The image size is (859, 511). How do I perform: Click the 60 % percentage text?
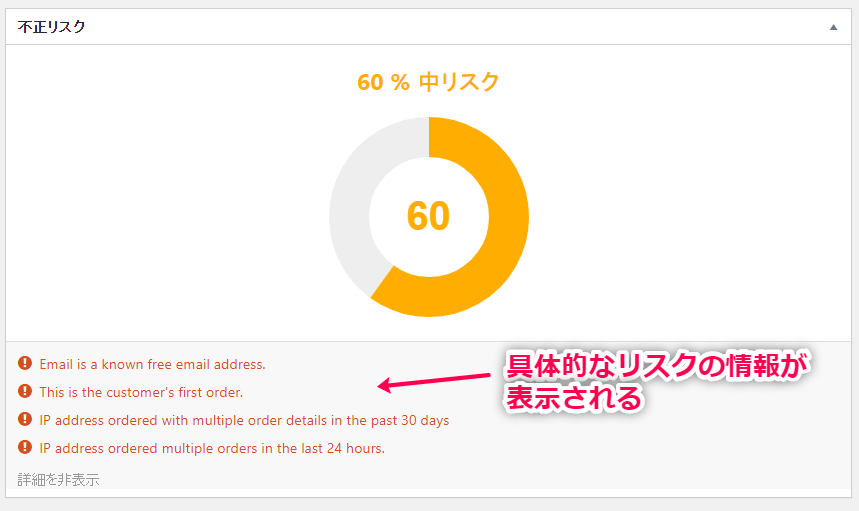coord(383,83)
